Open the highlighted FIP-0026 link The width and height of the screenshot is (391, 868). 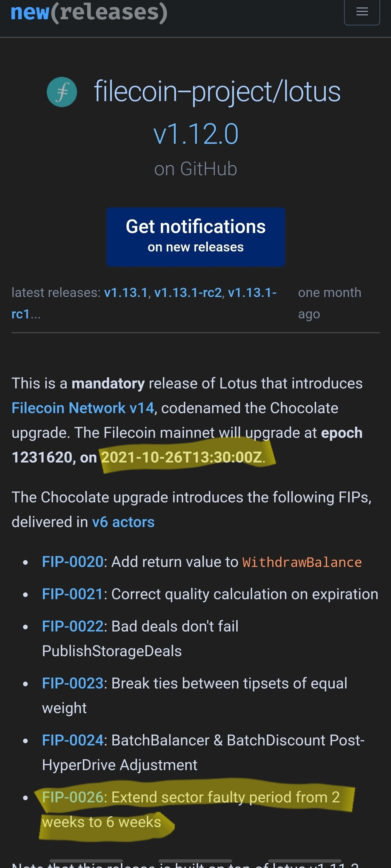pos(72,797)
